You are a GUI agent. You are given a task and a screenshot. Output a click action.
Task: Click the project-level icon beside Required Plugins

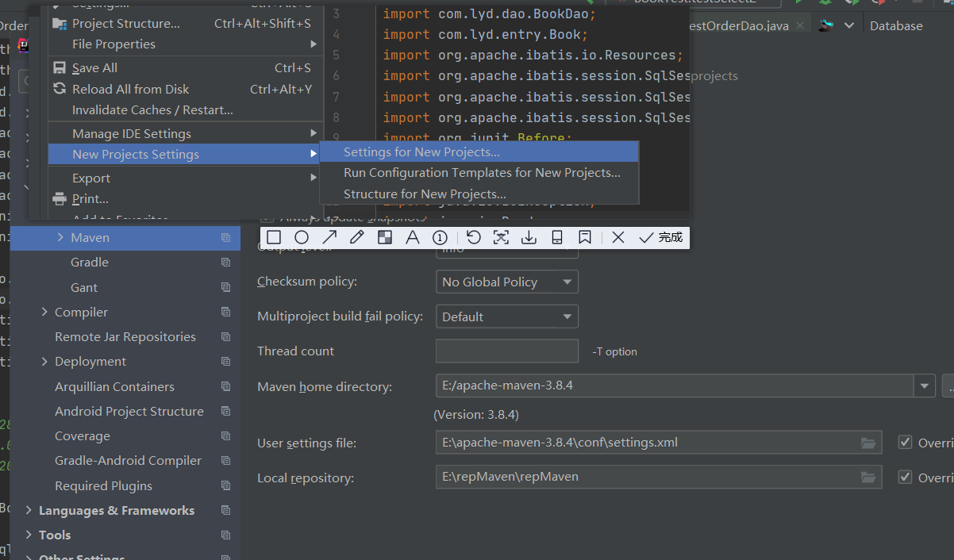point(226,486)
